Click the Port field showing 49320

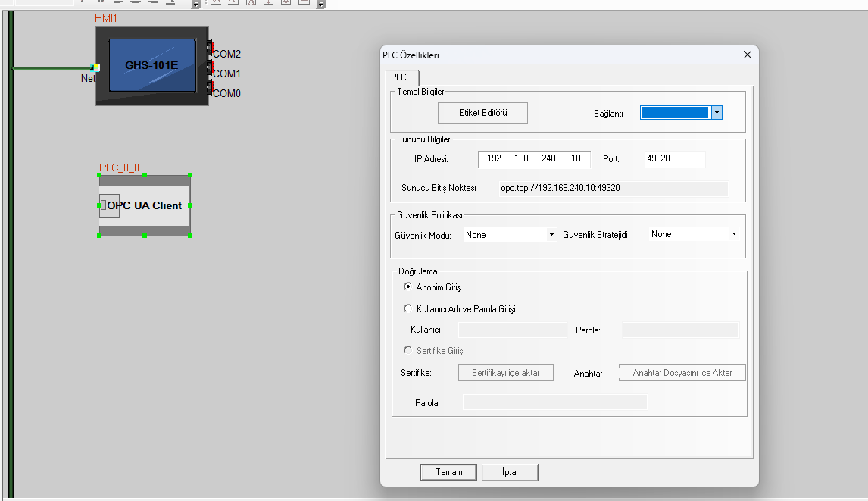click(675, 158)
